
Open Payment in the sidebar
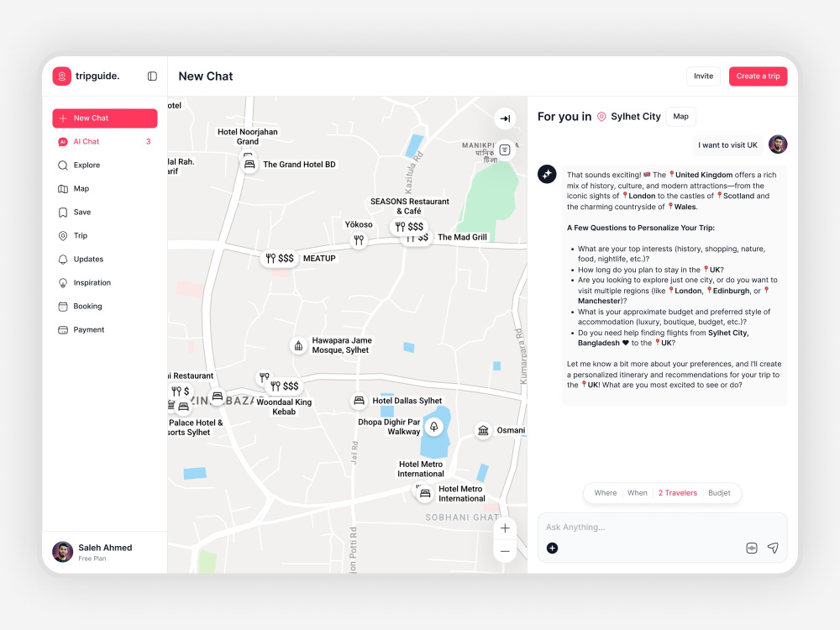[x=105, y=330]
